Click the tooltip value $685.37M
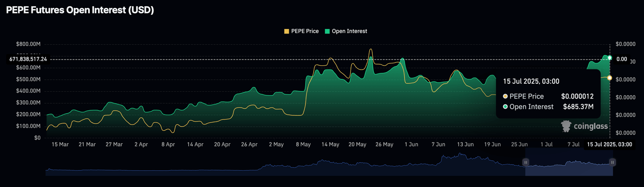The height and width of the screenshot is (187, 644). point(578,107)
